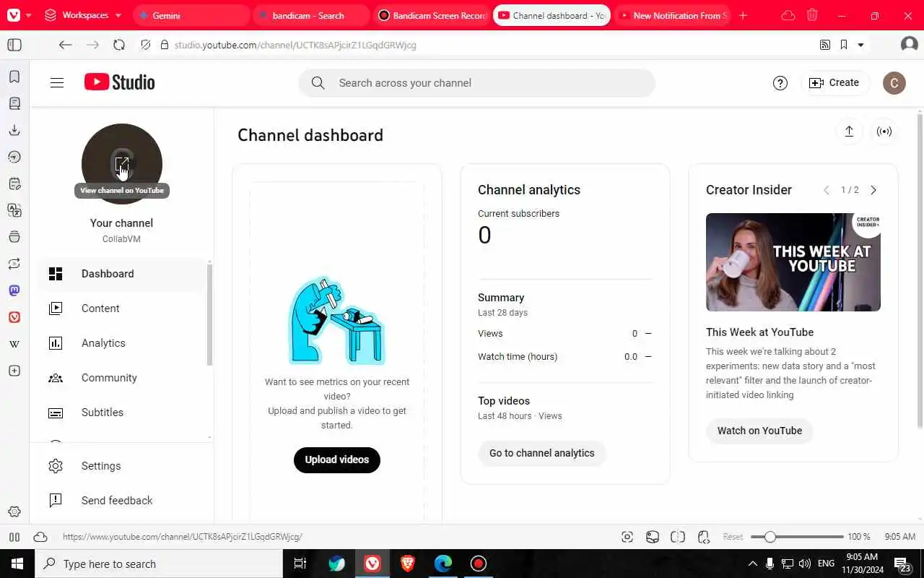Open Send feedback in Studio sidebar

coord(122,501)
